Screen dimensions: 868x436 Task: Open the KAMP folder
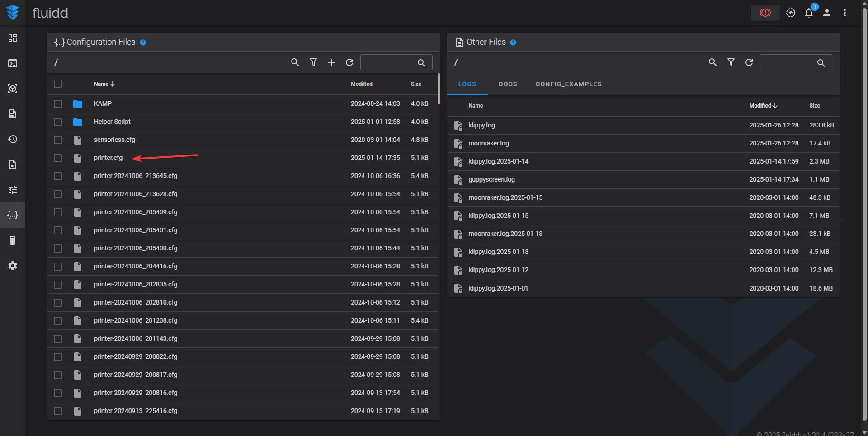[103, 103]
